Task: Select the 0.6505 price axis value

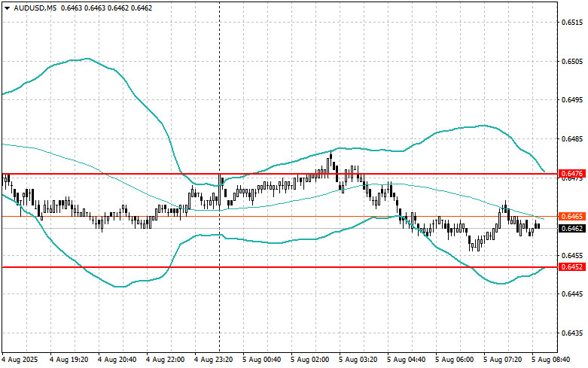Action: [573, 61]
